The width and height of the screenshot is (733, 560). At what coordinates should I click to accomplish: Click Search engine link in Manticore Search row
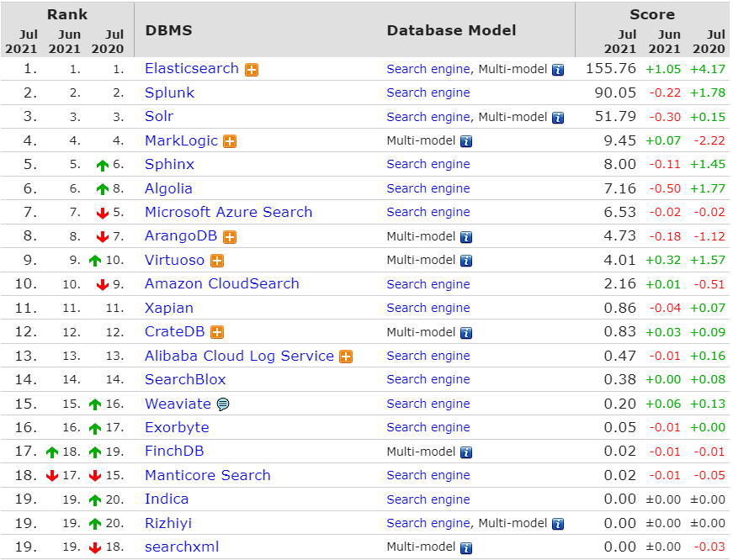click(428, 475)
